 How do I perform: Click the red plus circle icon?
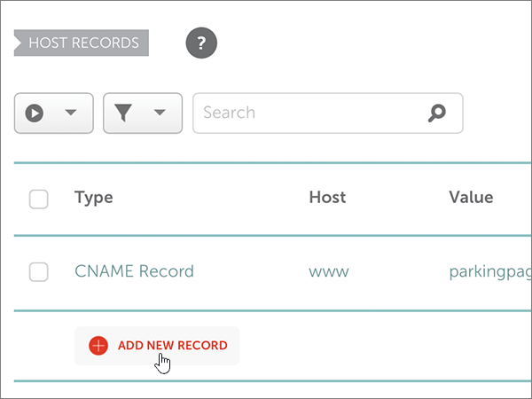pyautogui.click(x=98, y=346)
